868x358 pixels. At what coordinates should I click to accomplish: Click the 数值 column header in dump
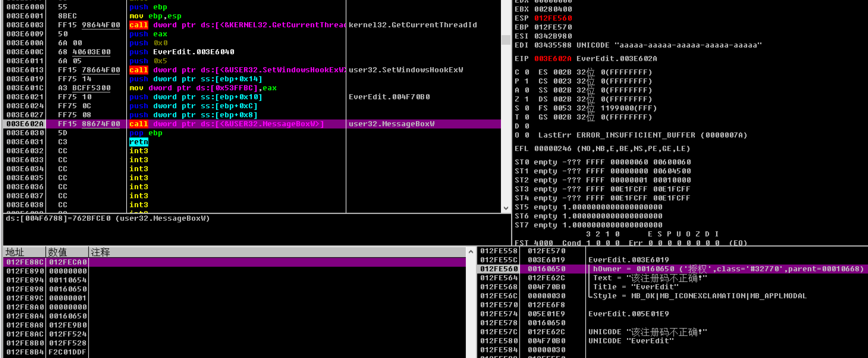coord(67,252)
